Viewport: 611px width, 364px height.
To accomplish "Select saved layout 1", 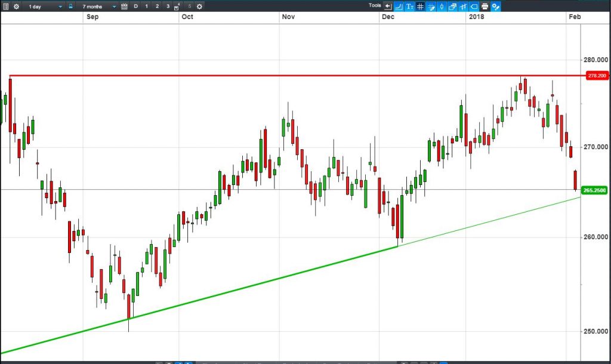I will click(147, 6).
